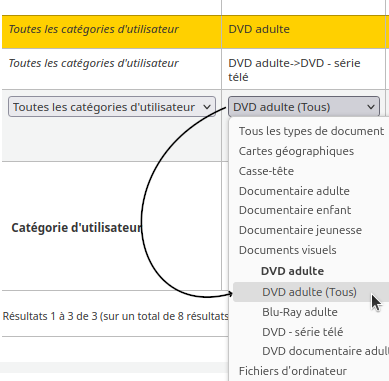Screen dimensions: 389x381
Task: Choose 'Documentaire enfant' item type
Action: (295, 210)
